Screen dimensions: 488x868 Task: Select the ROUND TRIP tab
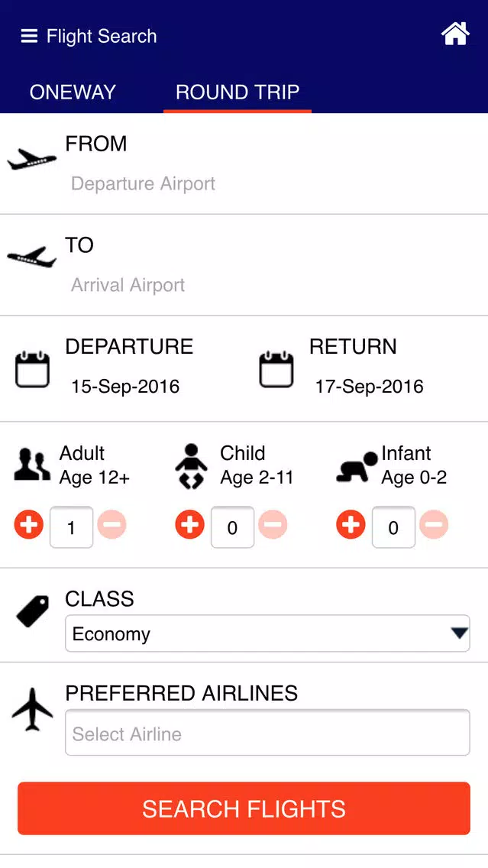pos(238,92)
